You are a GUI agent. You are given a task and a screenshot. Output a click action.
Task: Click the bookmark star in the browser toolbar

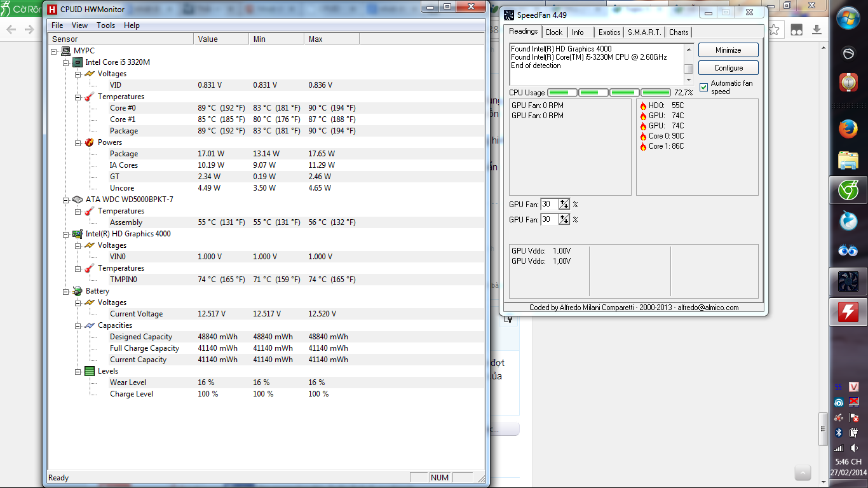[774, 29]
